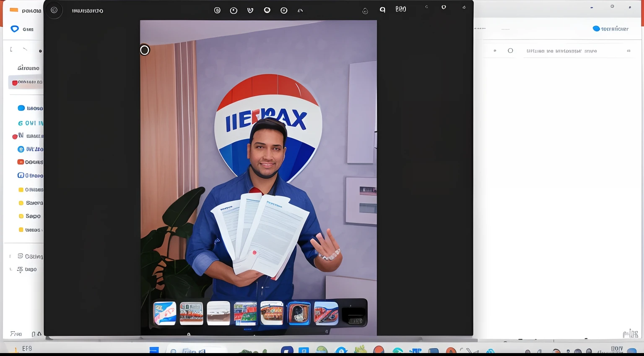Click the "Giroune" sidebar heading
Image resolution: width=644 pixels, height=356 pixels.
29,68
